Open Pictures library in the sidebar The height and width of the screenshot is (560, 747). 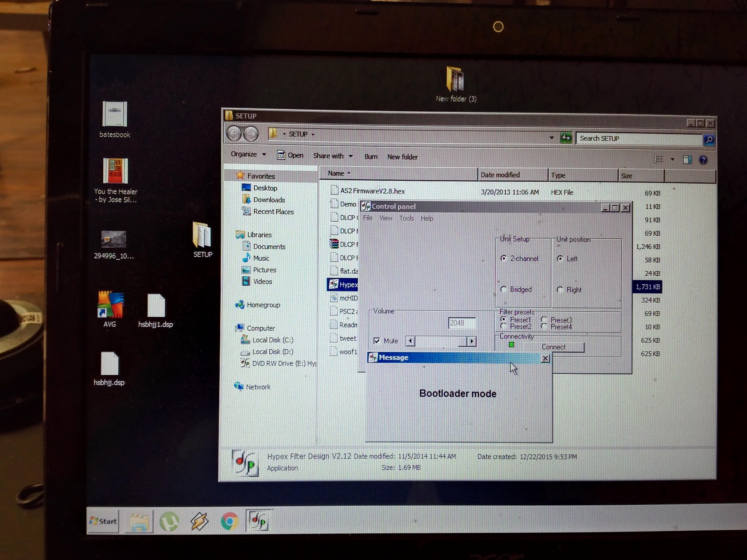259,270
